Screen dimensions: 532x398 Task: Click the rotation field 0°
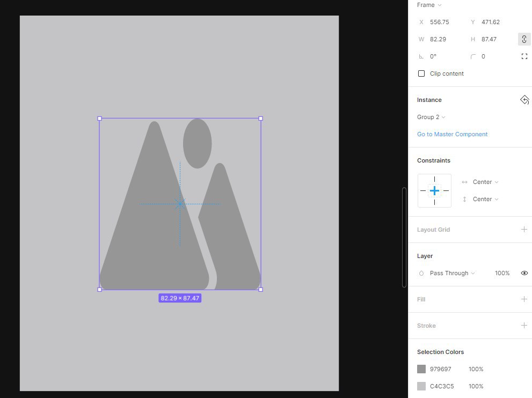[433, 57]
